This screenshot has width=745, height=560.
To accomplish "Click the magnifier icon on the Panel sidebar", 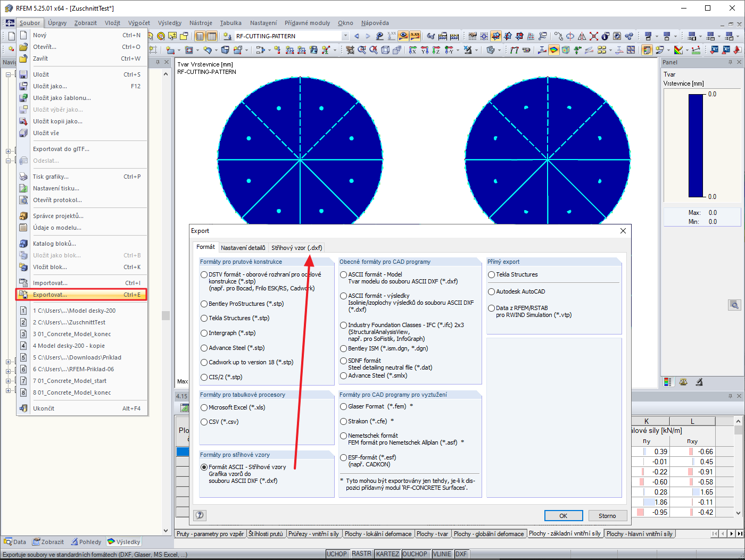I will click(735, 305).
